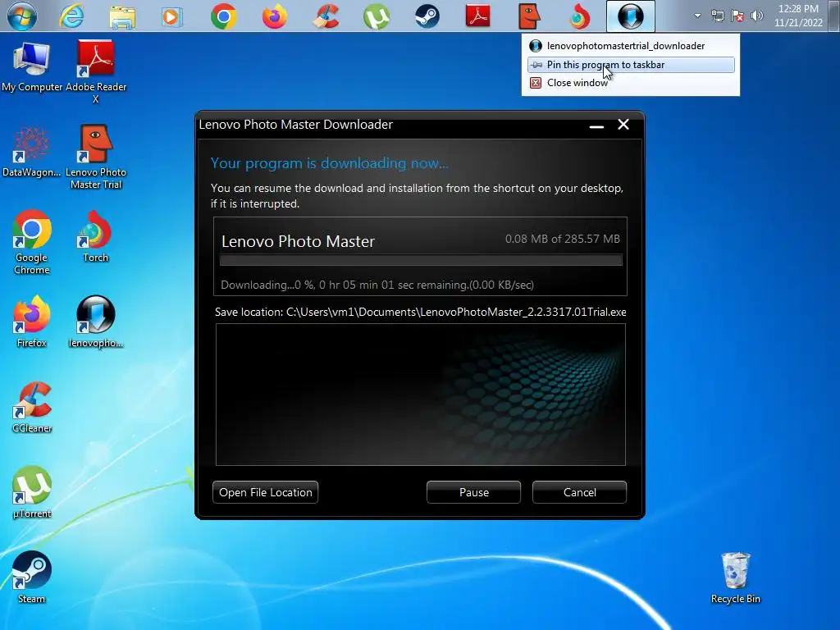
Task: Select the Recycle Bin desktop icon
Action: 735,578
